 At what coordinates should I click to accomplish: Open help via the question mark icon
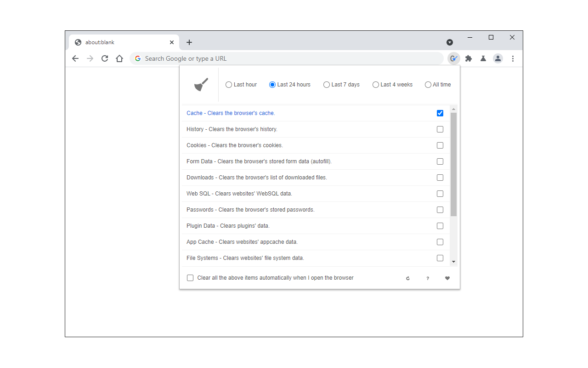[x=428, y=278]
